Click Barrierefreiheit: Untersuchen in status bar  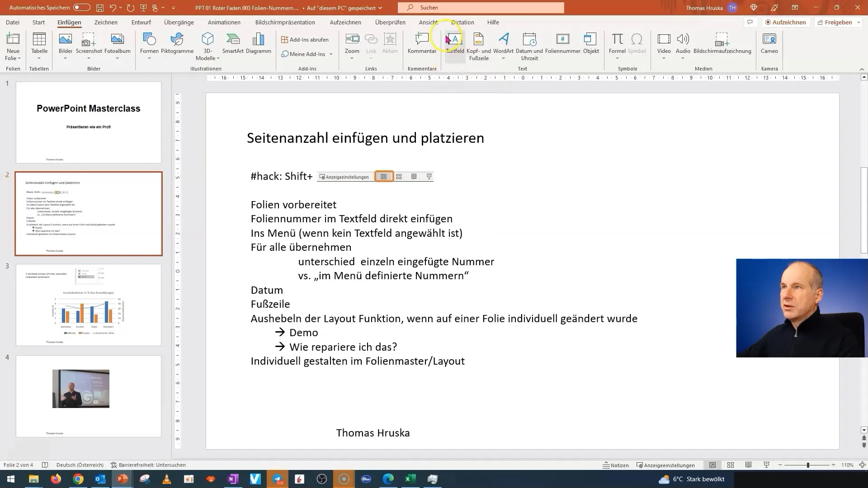(148, 465)
